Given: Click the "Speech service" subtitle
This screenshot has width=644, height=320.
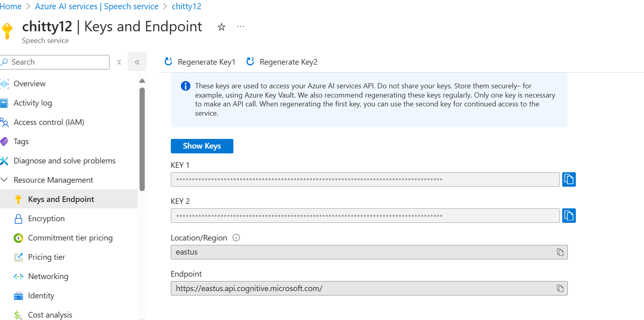Looking at the screenshot, I should 45,41.
